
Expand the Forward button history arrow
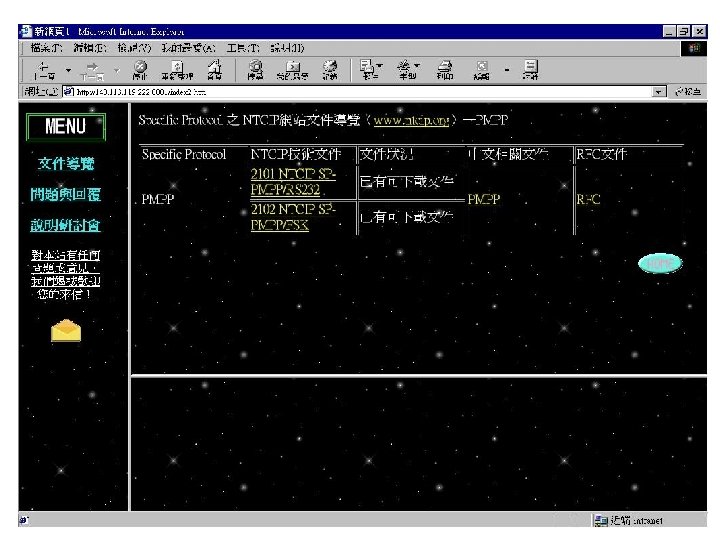click(117, 70)
